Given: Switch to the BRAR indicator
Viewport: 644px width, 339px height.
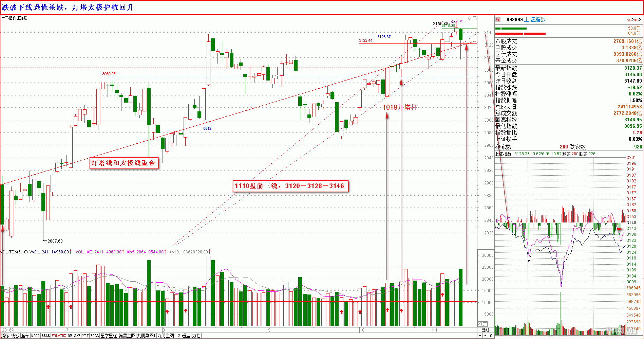Looking at the screenshot, I should point(46,336).
